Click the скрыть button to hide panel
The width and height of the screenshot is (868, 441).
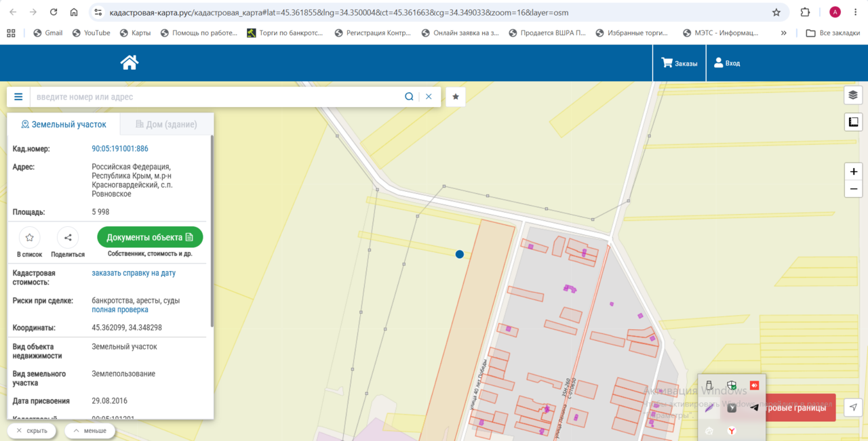tap(33, 431)
